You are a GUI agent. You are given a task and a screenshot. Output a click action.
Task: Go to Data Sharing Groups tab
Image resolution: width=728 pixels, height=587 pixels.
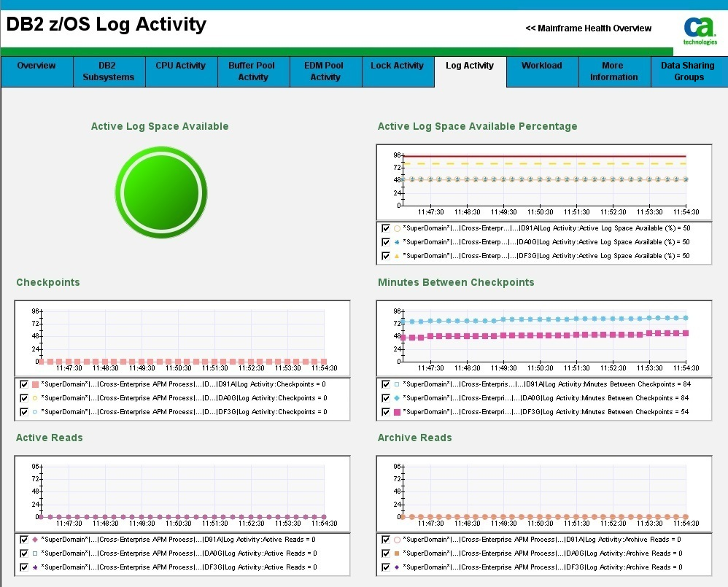coord(689,71)
